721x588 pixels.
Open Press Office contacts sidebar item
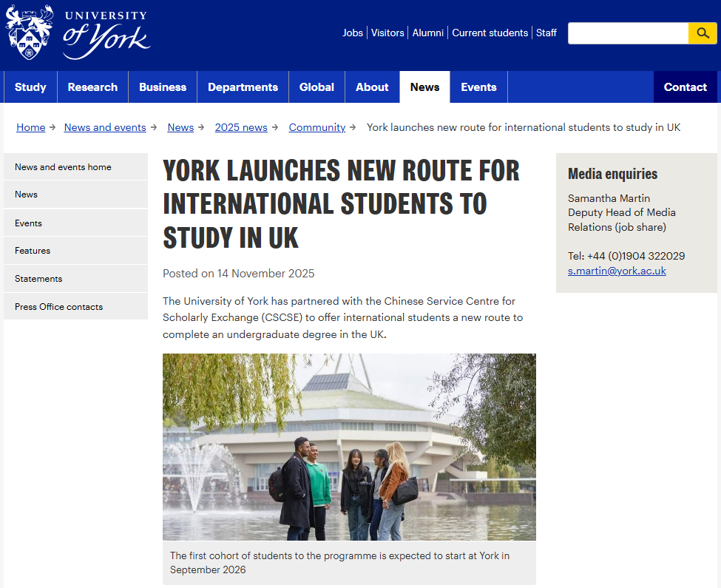point(58,307)
